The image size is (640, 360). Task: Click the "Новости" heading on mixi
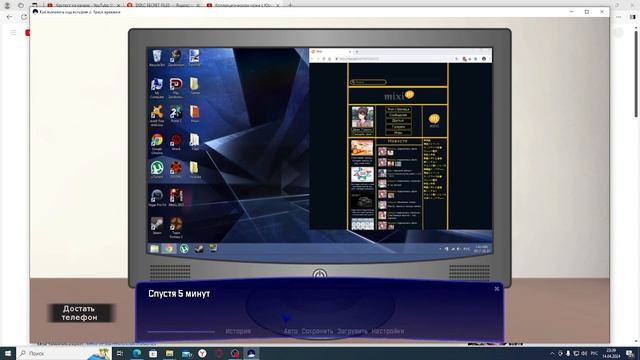(x=398, y=141)
